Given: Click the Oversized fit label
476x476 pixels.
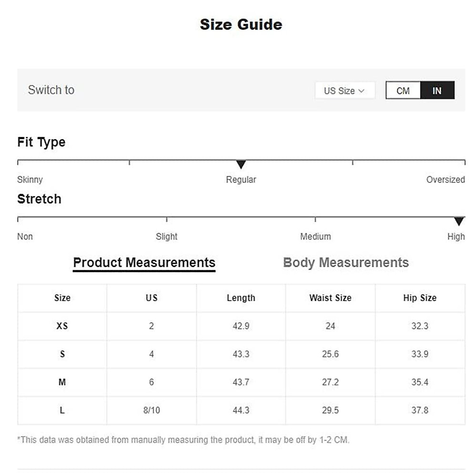Looking at the screenshot, I should coord(445,180).
